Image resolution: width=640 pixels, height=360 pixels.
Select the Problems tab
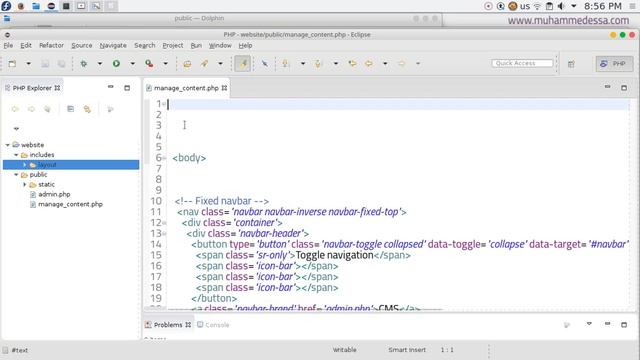[x=168, y=325]
